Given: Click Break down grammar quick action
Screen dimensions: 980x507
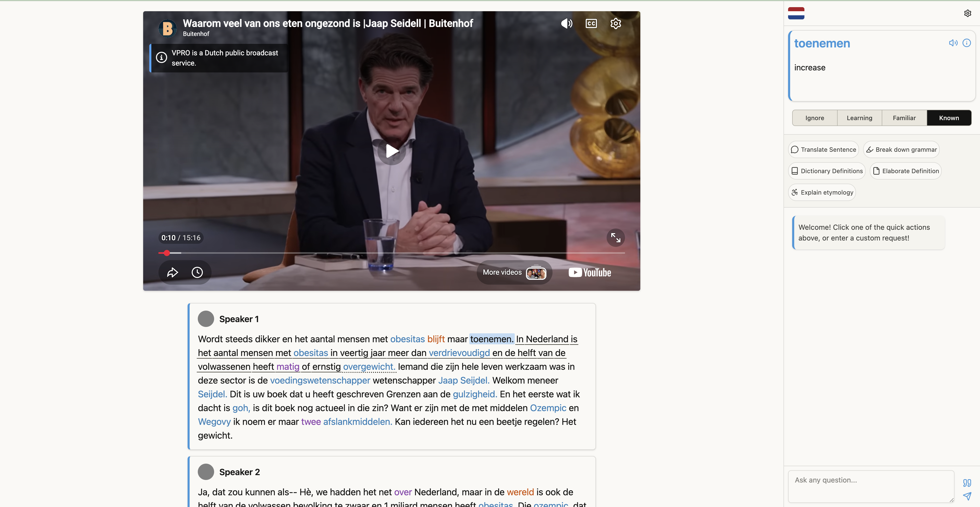Looking at the screenshot, I should click(901, 150).
